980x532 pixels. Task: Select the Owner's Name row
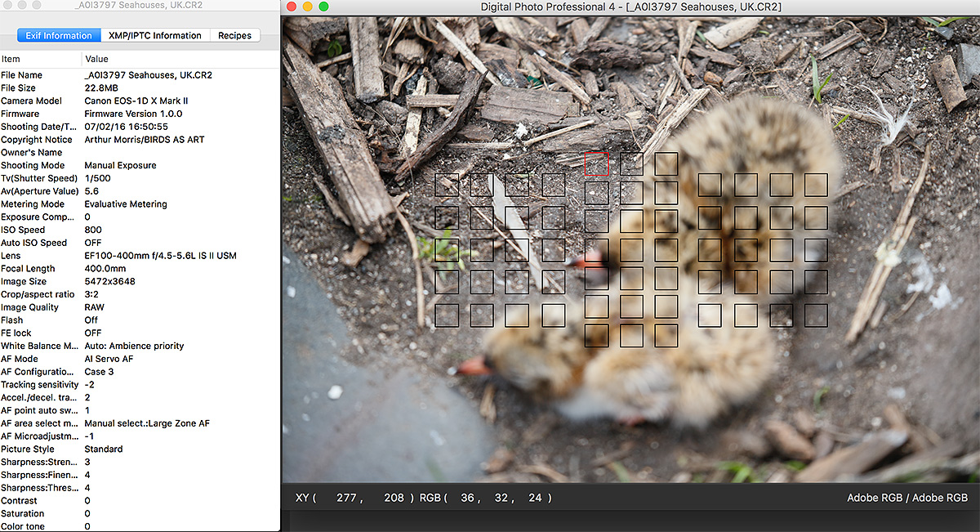(140, 152)
